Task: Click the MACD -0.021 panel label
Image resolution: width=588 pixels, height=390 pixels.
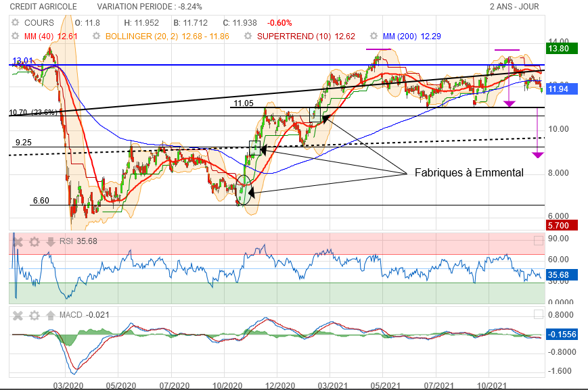Action: pos(85,315)
